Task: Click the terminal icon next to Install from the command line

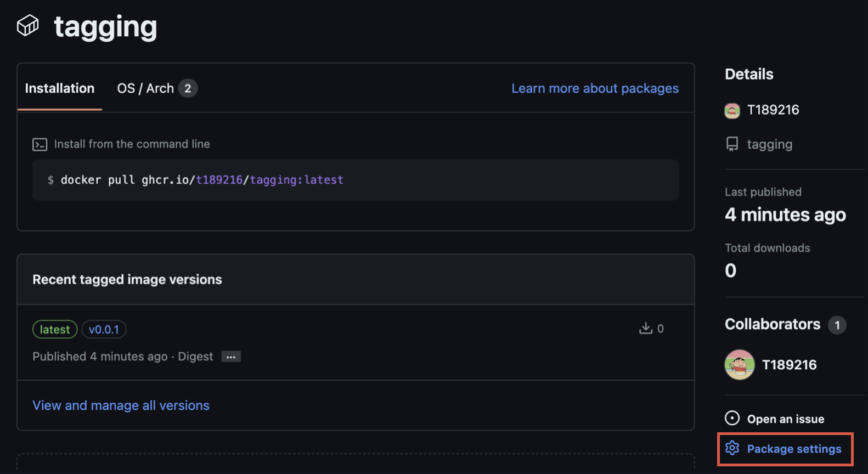Action: [40, 144]
